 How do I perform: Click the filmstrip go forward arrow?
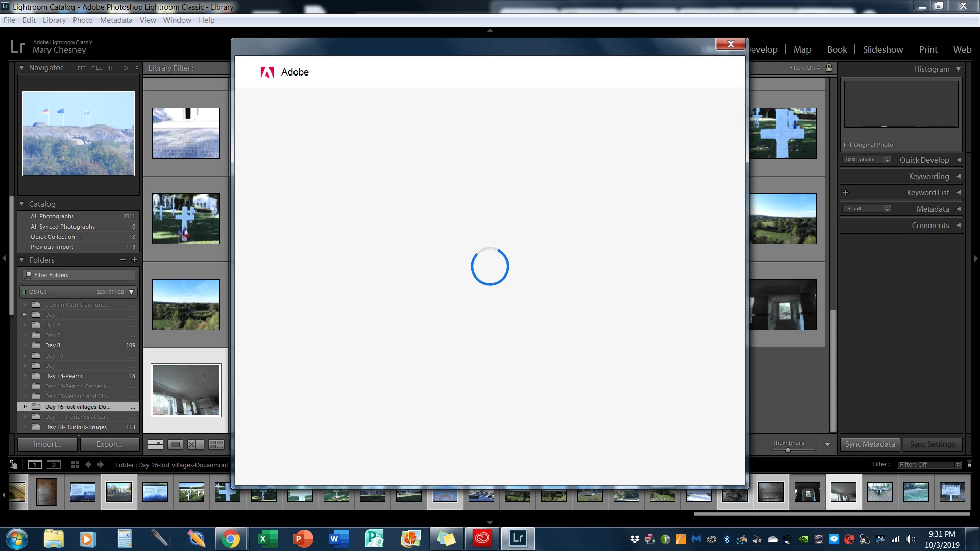[101, 465]
